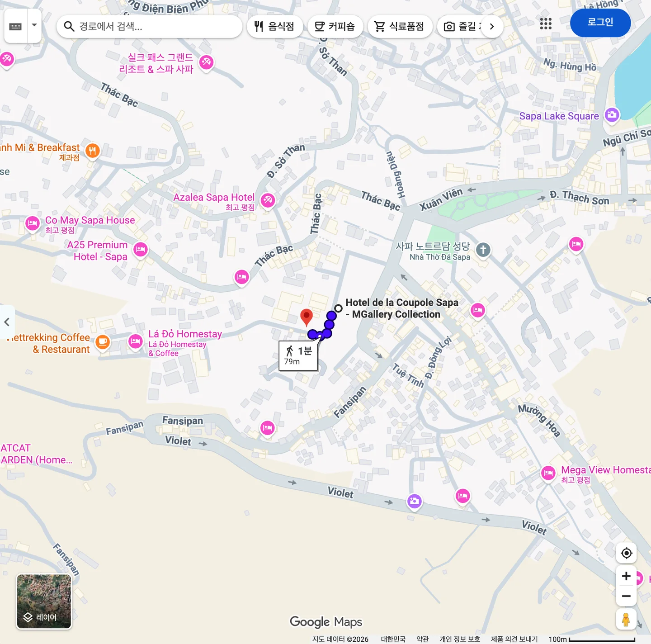
Task: Select the Mega View Homestay pin
Action: [x=548, y=474]
